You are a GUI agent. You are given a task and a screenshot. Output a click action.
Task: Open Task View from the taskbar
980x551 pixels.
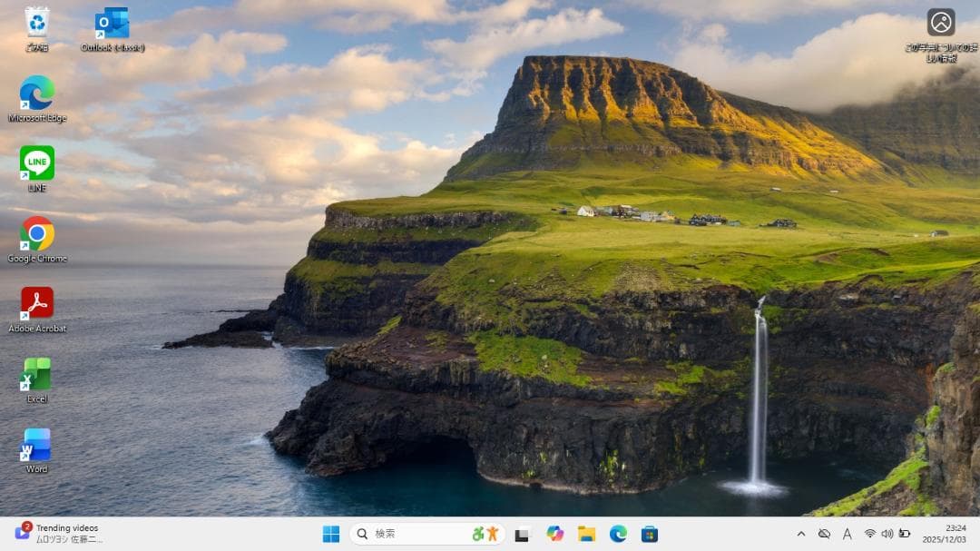point(523,534)
